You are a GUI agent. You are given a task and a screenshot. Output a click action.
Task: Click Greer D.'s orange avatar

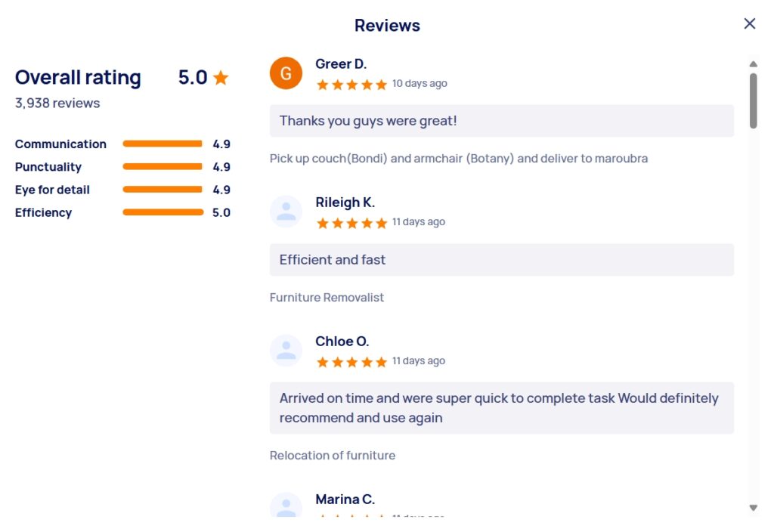pyautogui.click(x=286, y=73)
